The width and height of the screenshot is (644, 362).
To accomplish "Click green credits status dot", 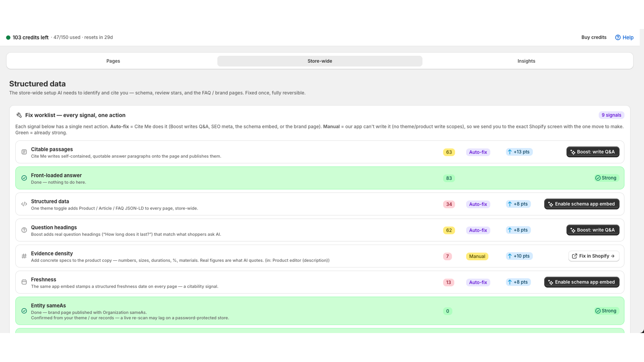I will pyautogui.click(x=8, y=37).
